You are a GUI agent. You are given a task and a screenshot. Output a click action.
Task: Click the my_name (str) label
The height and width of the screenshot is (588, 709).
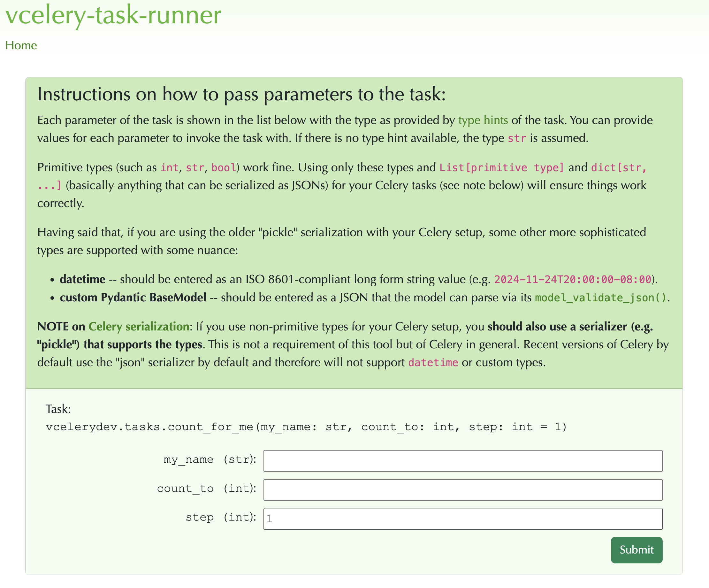coord(209,459)
